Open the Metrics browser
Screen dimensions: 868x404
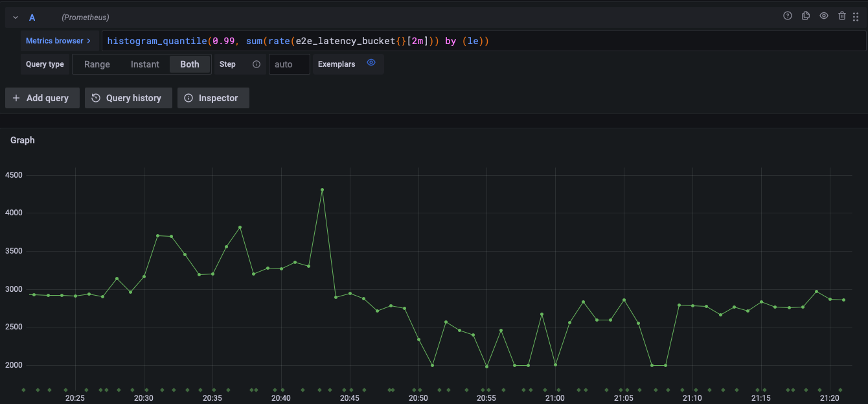point(58,41)
